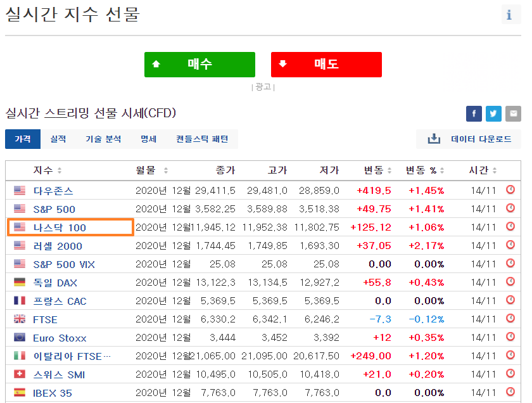Select the 가격 tab
This screenshot has height=403, width=532.
tap(23, 139)
